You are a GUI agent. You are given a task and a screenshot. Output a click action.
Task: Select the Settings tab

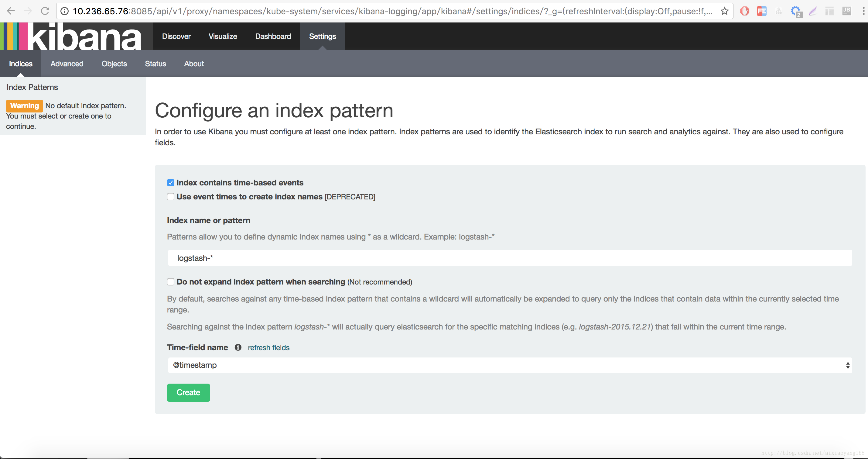tap(323, 36)
